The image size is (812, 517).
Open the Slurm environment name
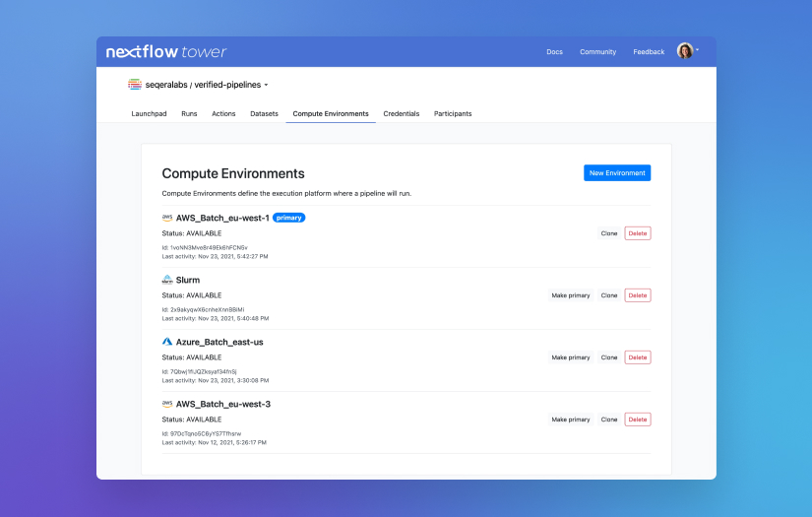(x=188, y=280)
